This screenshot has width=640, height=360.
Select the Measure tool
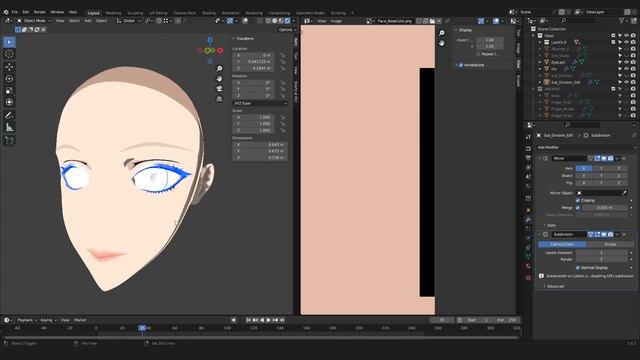[9, 127]
